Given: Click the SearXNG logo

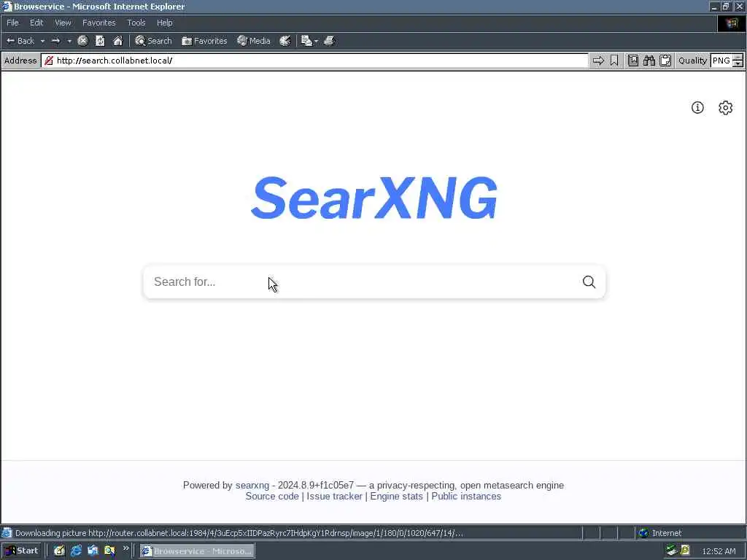Looking at the screenshot, I should (374, 198).
